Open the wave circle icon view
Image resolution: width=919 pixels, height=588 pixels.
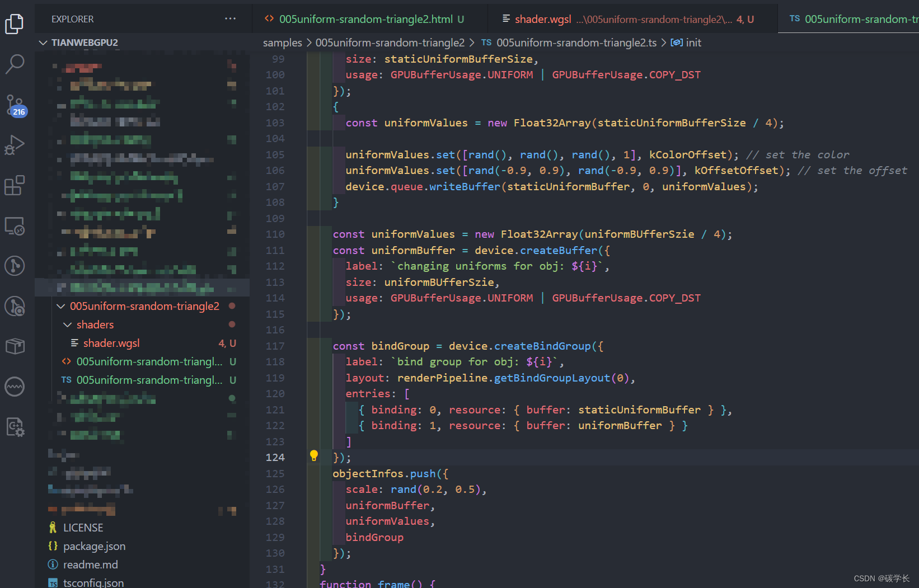[15, 387]
